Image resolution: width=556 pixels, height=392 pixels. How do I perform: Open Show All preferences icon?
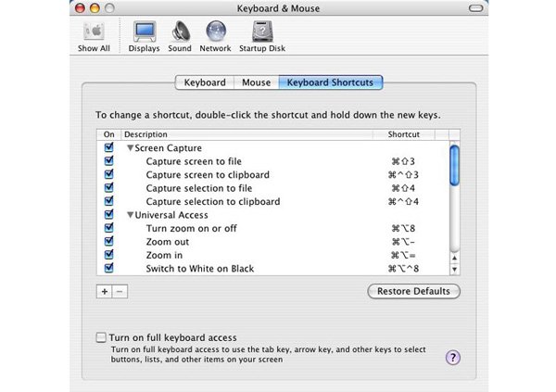94,37
